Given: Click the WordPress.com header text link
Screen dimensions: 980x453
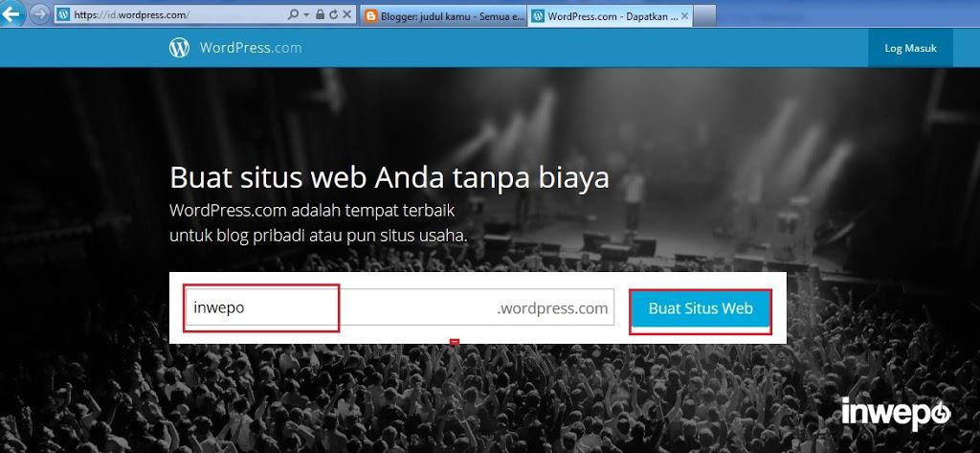Looking at the screenshot, I should click(251, 48).
